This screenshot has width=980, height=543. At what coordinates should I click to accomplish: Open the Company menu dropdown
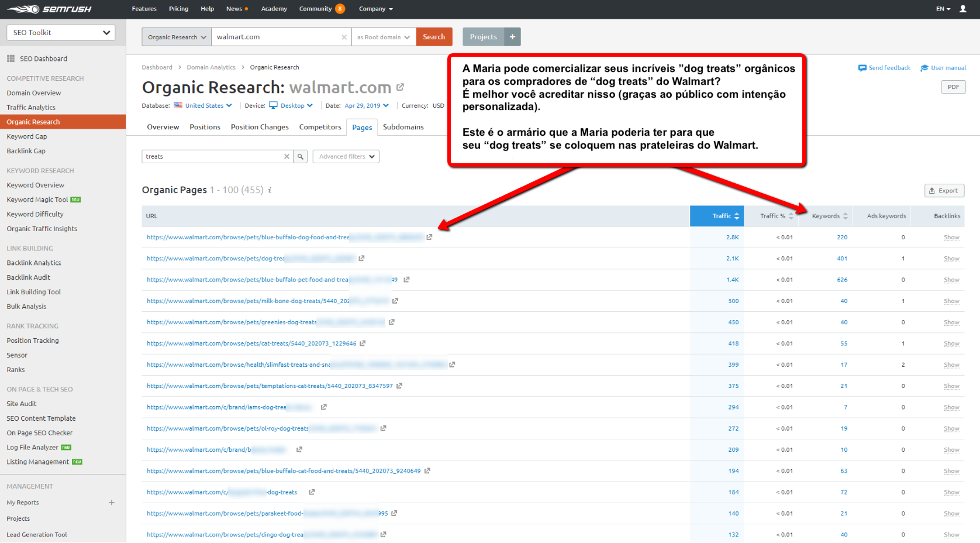pyautogui.click(x=376, y=9)
